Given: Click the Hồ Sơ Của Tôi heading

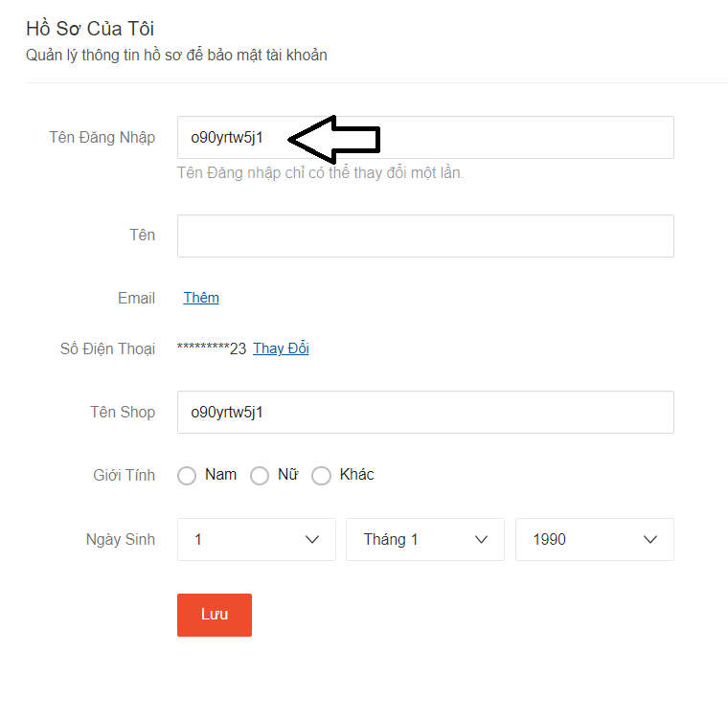Looking at the screenshot, I should click(x=90, y=29).
